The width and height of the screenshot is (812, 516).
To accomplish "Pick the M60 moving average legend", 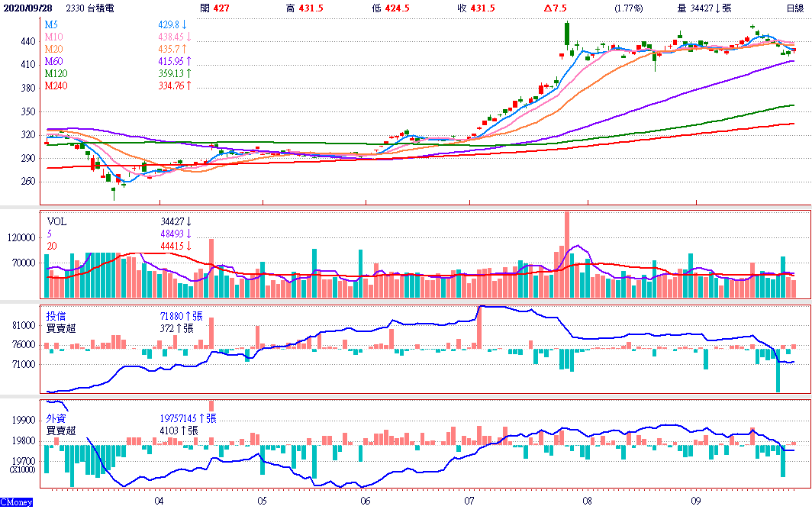I will (x=53, y=61).
